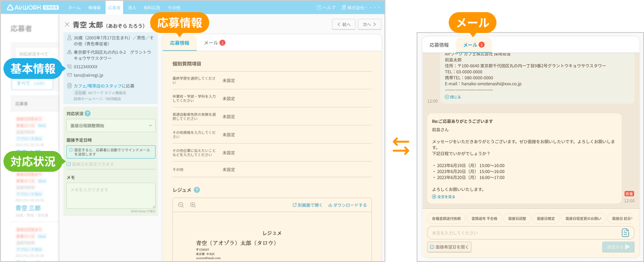Collapse the message with 閉じる
Screen dimensions: 644x262
pyautogui.click(x=453, y=97)
